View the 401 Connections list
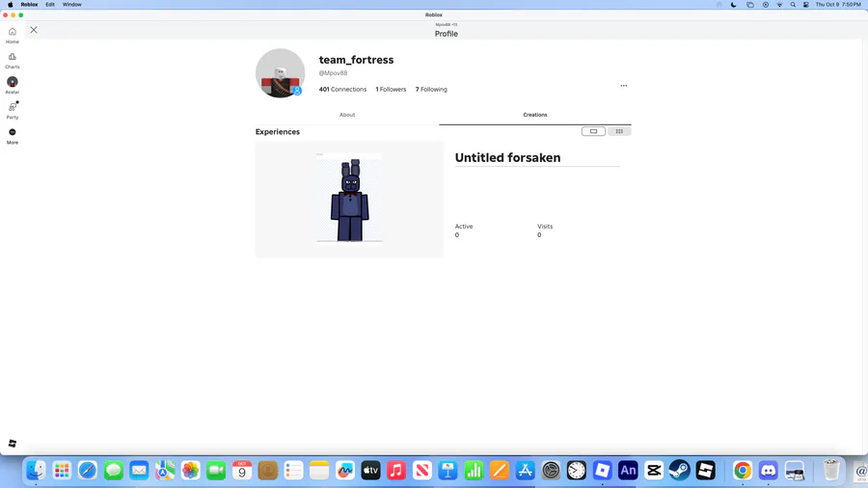 point(342,89)
